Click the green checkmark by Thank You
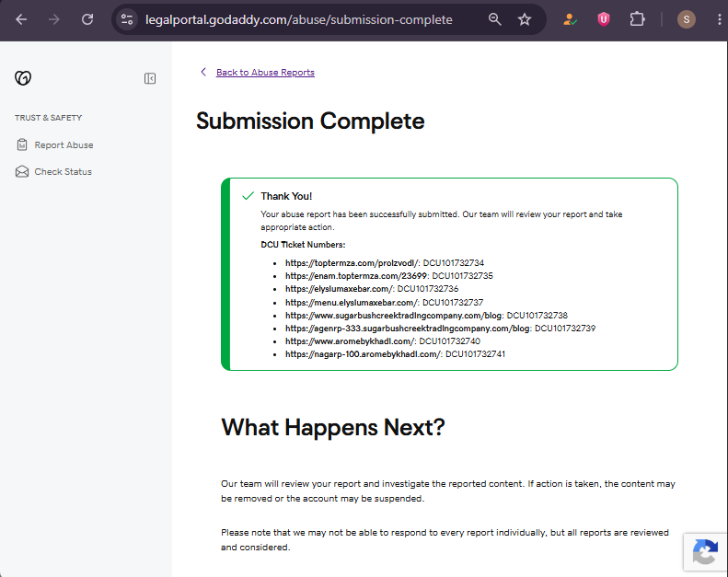 [x=248, y=196]
